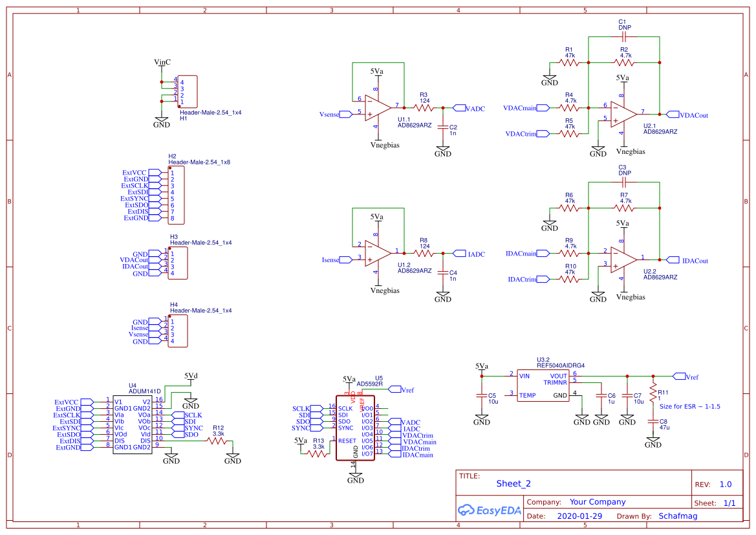Click the ExtSYNC net label at U4

[x=66, y=428]
